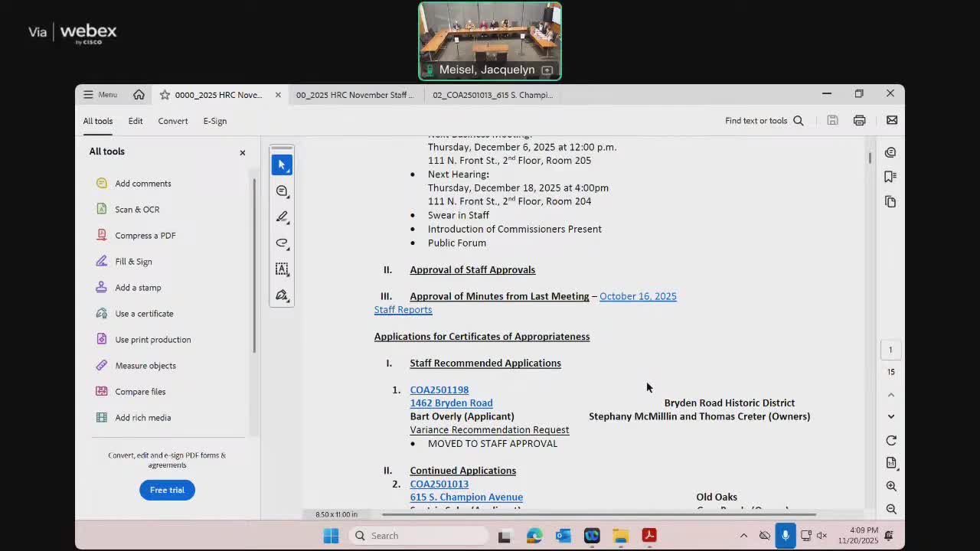Select the Add text box tool
Image resolution: width=980 pixels, height=551 pixels.
click(x=282, y=269)
